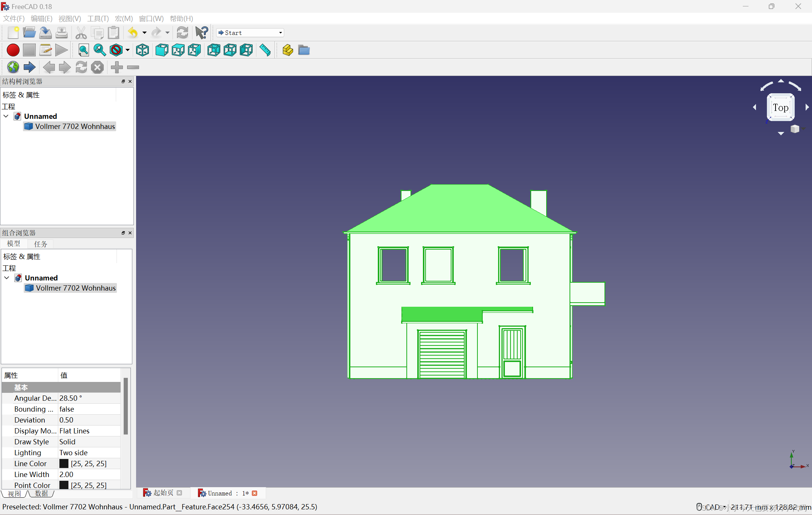Open the Line Color swatch
812x515 pixels.
coord(64,463)
